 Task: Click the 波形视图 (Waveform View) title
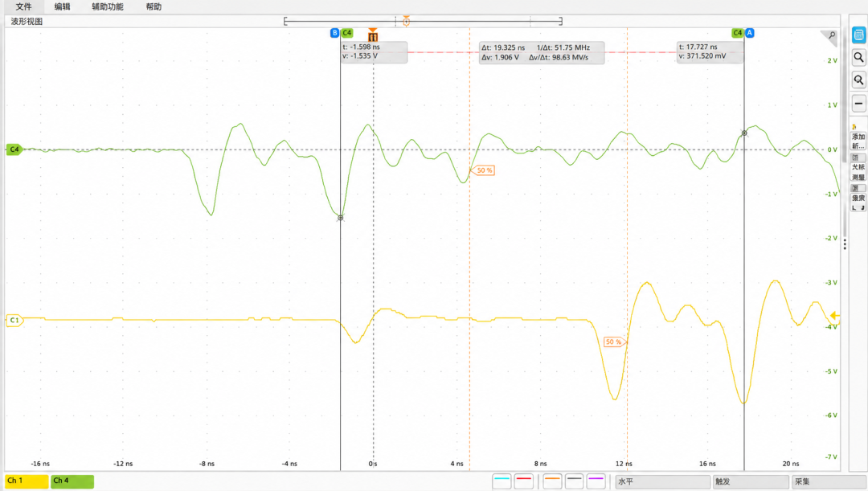tap(27, 21)
